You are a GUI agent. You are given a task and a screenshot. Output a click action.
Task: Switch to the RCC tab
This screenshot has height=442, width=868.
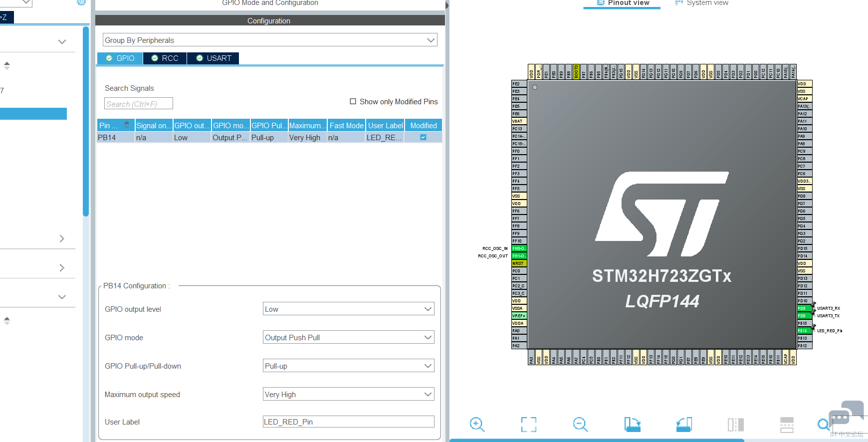click(x=165, y=58)
